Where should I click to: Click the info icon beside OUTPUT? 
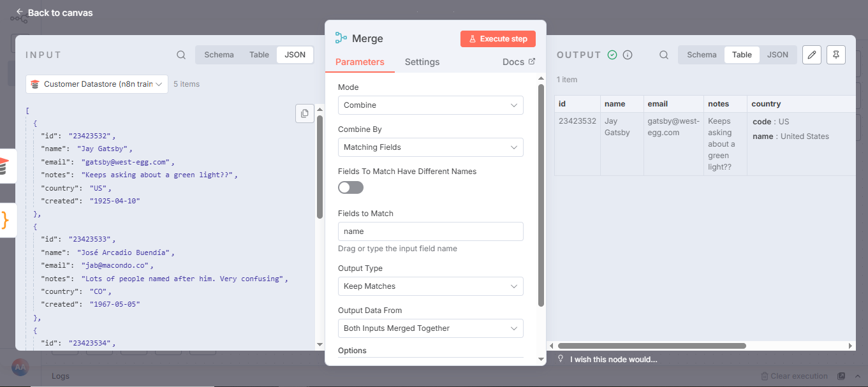click(x=628, y=55)
